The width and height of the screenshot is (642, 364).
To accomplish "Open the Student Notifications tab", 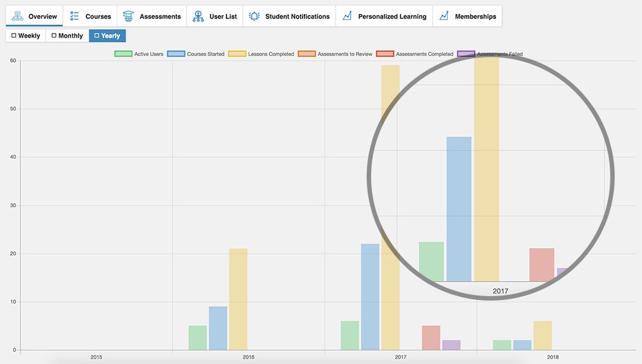I will 297,16.
